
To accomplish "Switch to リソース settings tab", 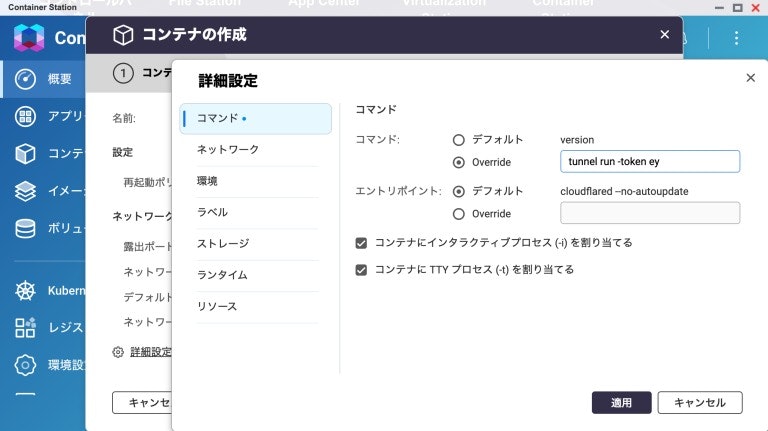I will [258, 307].
